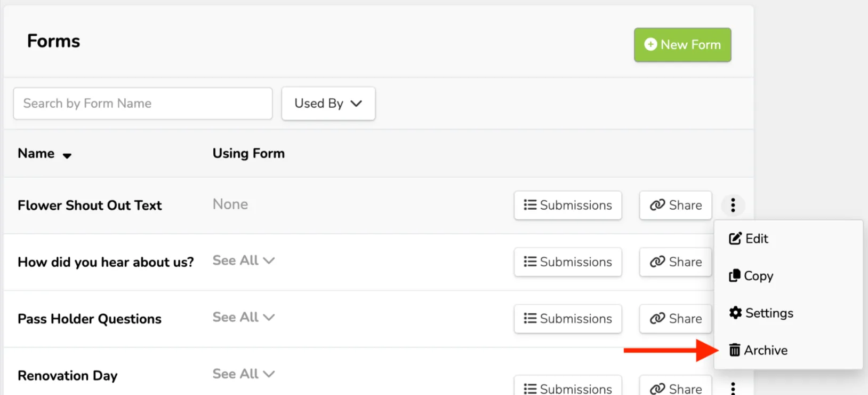Expand See All for How did you hear about us?
The width and height of the screenshot is (868, 395).
[244, 260]
